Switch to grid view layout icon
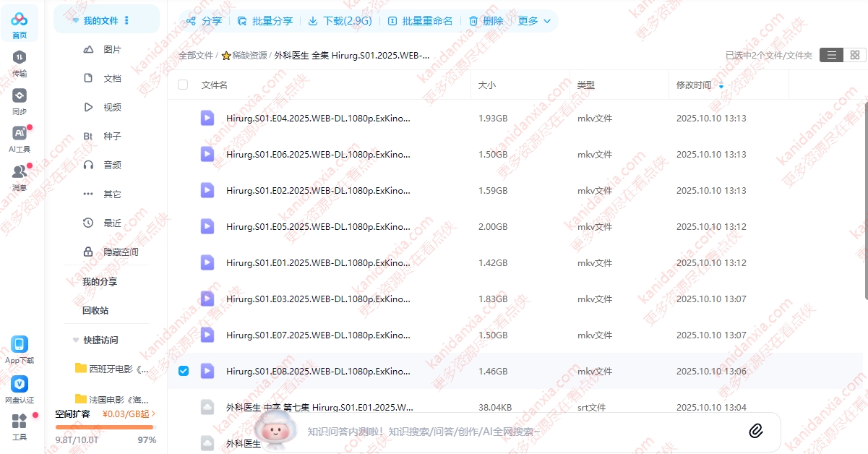The image size is (868, 454). (x=855, y=55)
